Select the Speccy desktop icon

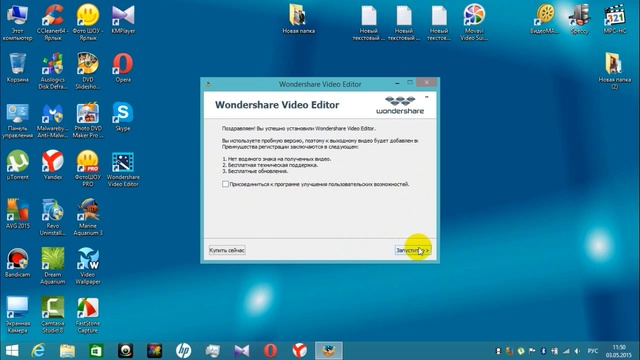tap(580, 19)
